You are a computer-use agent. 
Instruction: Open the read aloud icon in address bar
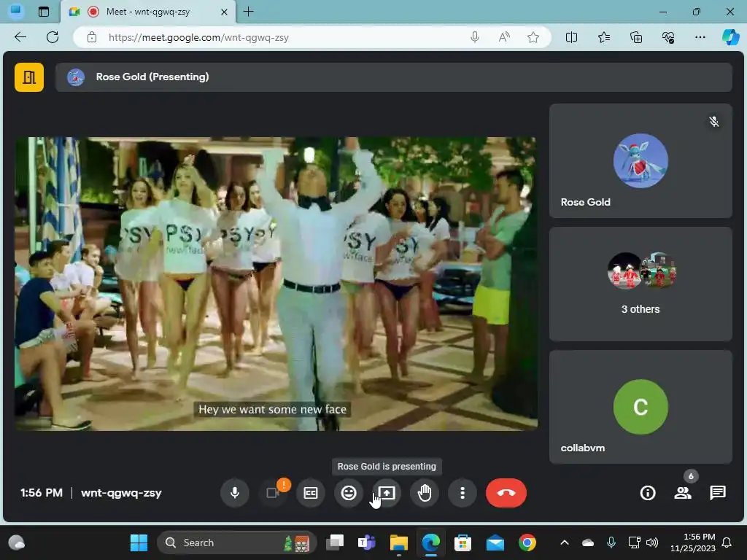(504, 37)
